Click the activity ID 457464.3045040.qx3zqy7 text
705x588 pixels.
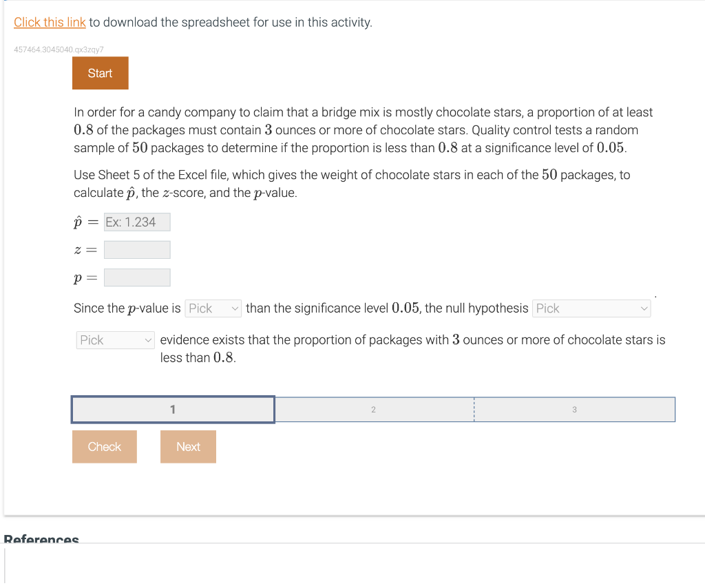pos(59,50)
